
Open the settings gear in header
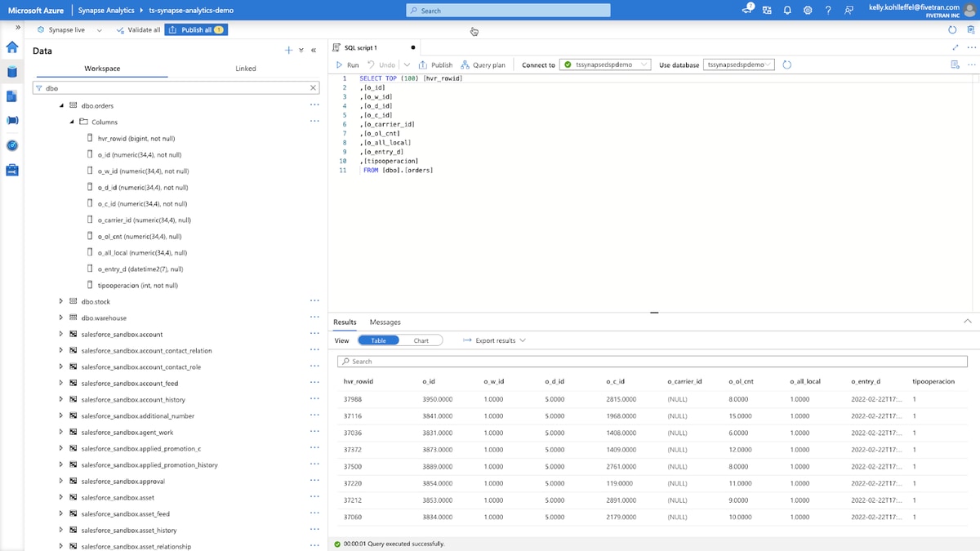[x=808, y=10]
